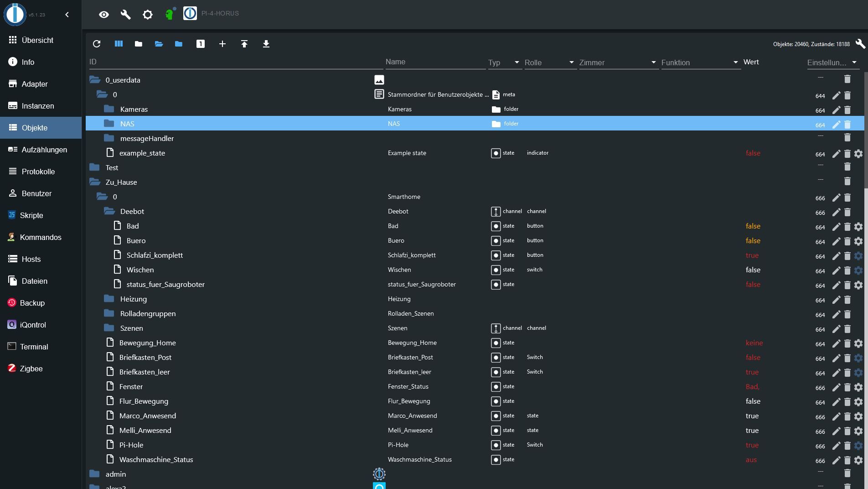Screen dimensions: 868x489
Task: Open the Zigbee adapter page
Action: 41,369
